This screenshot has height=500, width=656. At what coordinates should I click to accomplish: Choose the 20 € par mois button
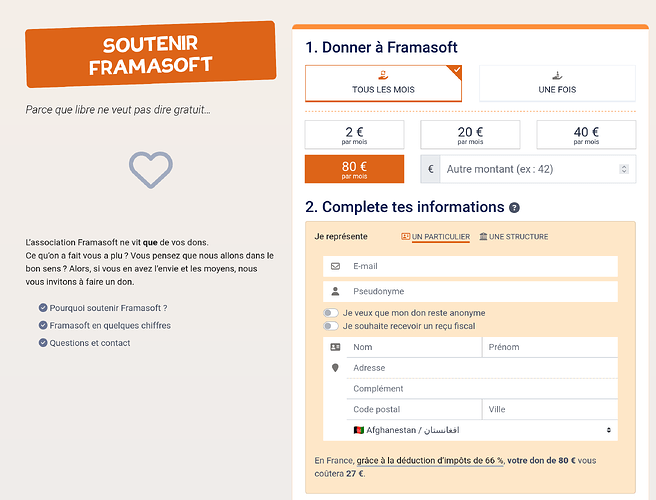(x=470, y=135)
